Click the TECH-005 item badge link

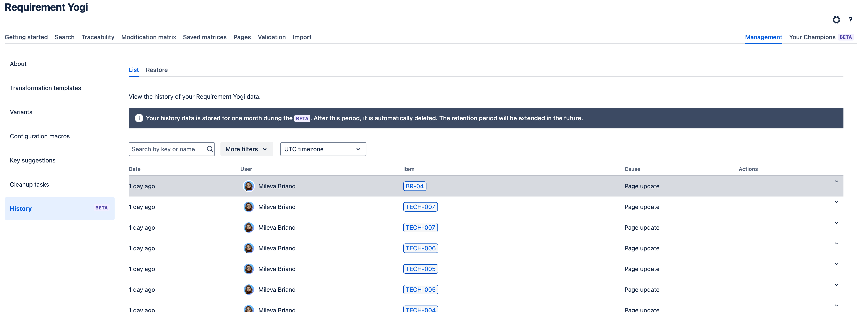tap(421, 268)
